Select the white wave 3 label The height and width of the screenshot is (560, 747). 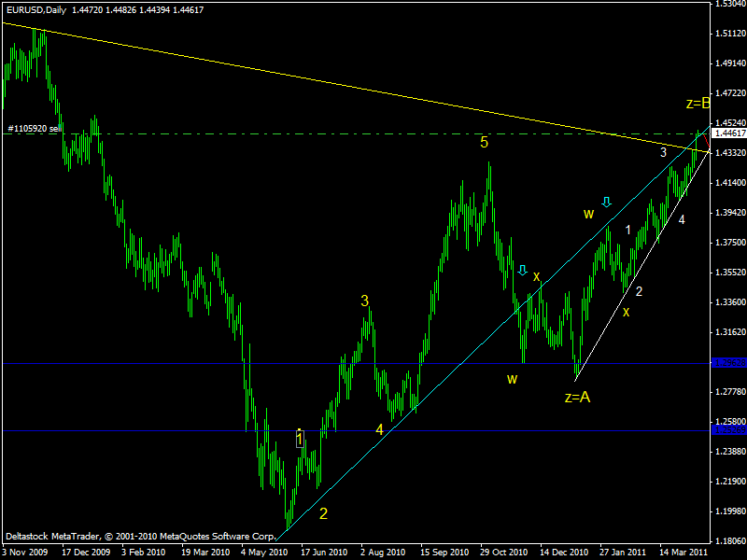[x=663, y=152]
